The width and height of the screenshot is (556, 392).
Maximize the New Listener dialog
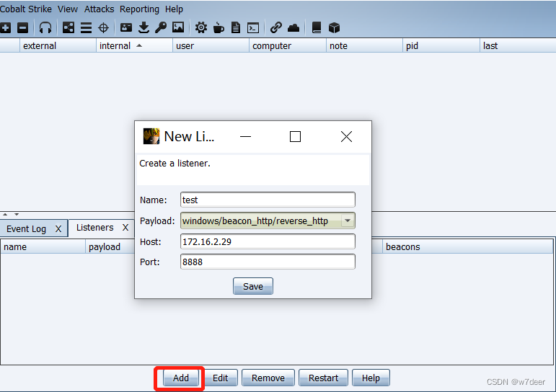point(295,136)
